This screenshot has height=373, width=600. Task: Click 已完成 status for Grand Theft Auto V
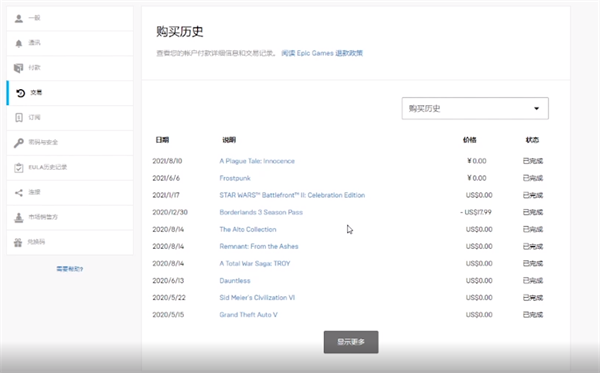click(533, 315)
